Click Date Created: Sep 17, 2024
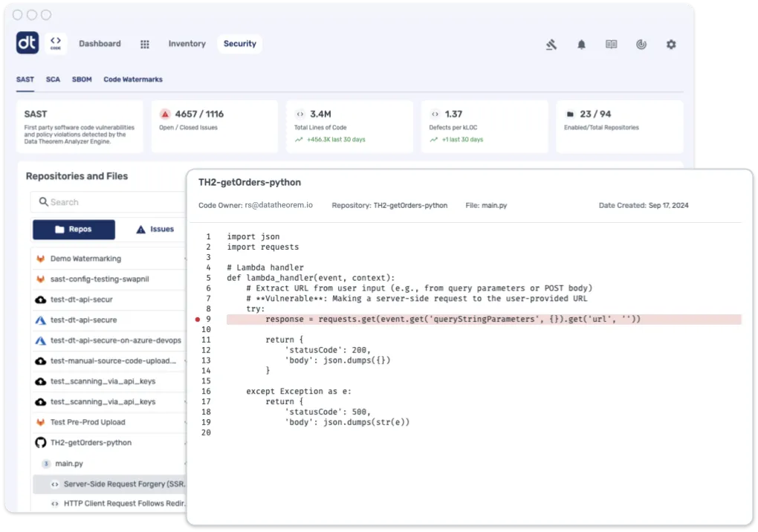Screen dimensions: 758x532 click(644, 205)
